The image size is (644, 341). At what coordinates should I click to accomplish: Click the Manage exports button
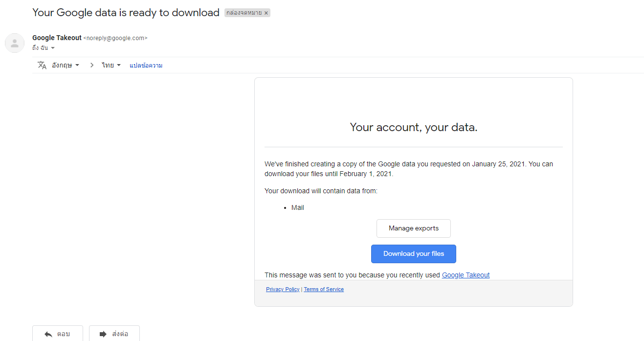(x=414, y=228)
